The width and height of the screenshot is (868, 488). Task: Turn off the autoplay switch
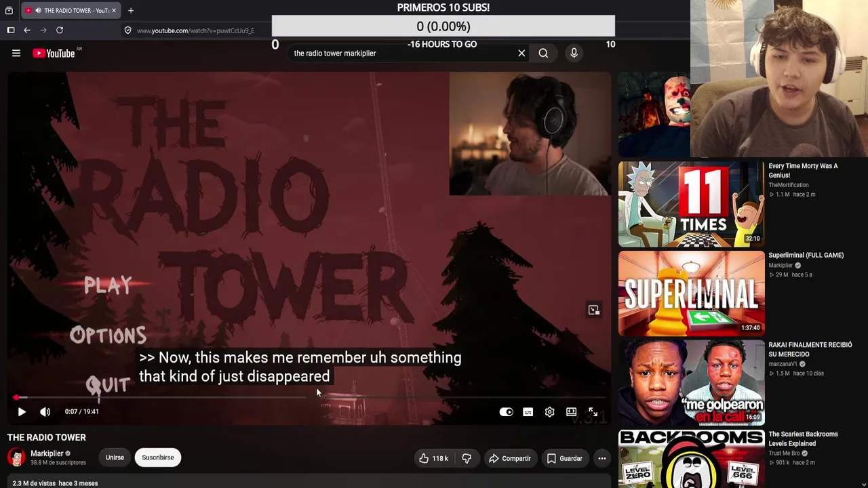coord(506,412)
